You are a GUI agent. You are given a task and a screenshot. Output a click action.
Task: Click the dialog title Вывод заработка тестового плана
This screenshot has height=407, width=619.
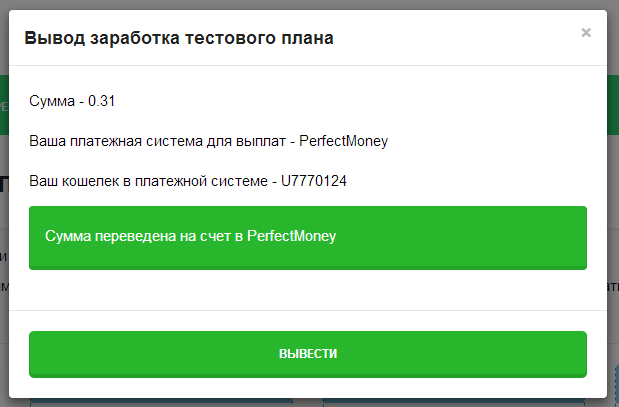(x=179, y=39)
